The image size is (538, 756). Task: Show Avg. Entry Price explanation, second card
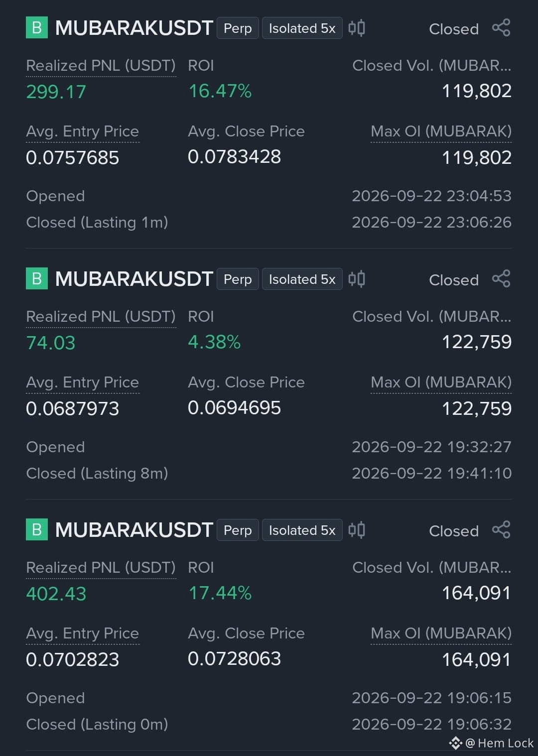[x=82, y=382]
